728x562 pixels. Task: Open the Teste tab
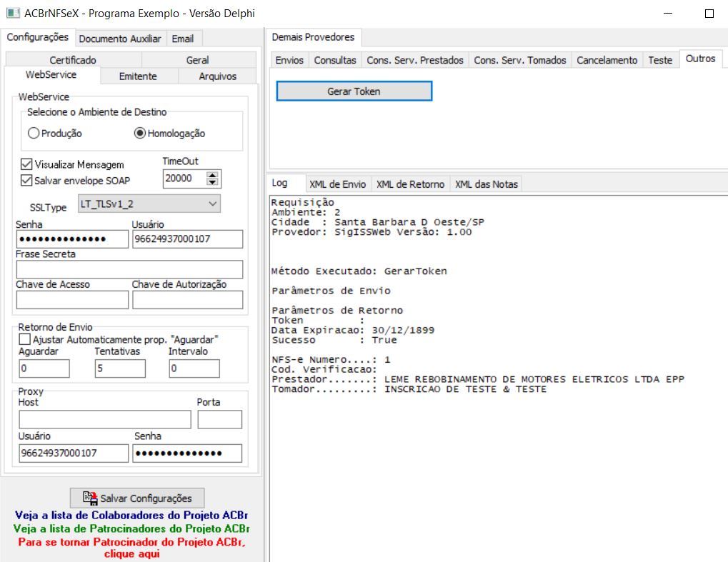(x=660, y=60)
